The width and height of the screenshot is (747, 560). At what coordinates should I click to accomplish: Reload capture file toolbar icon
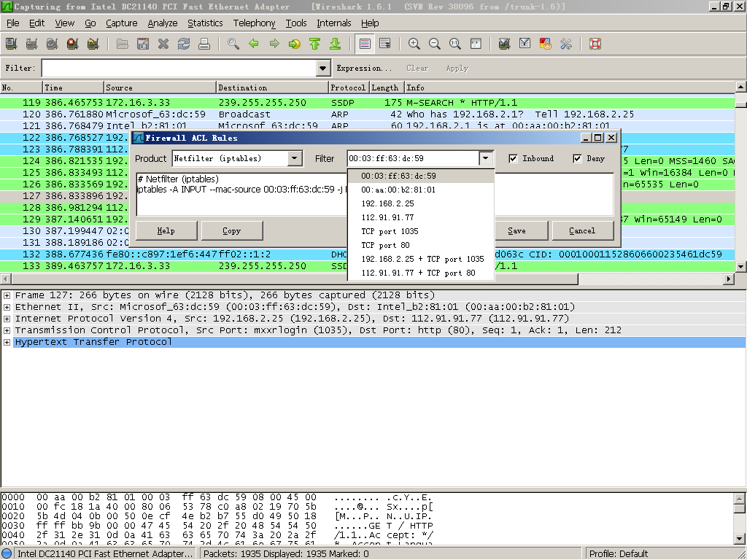tap(184, 44)
